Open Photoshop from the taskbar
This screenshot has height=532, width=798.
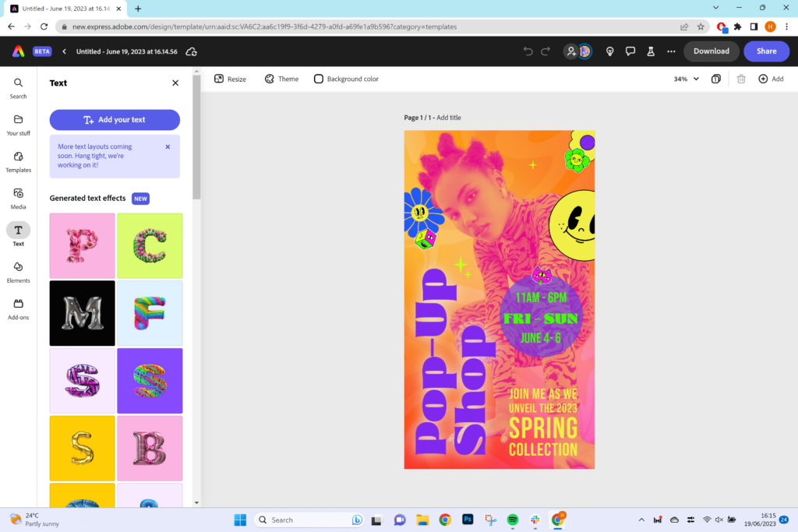tap(468, 520)
